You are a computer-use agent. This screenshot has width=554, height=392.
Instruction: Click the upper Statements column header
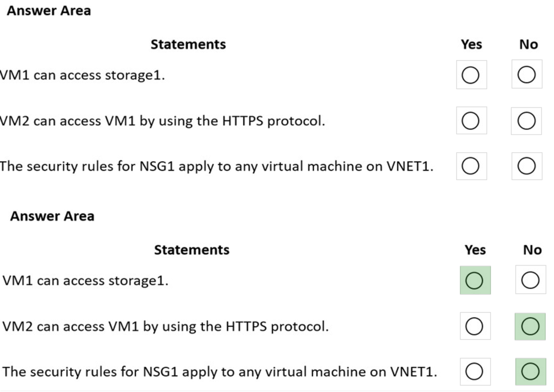(x=188, y=44)
